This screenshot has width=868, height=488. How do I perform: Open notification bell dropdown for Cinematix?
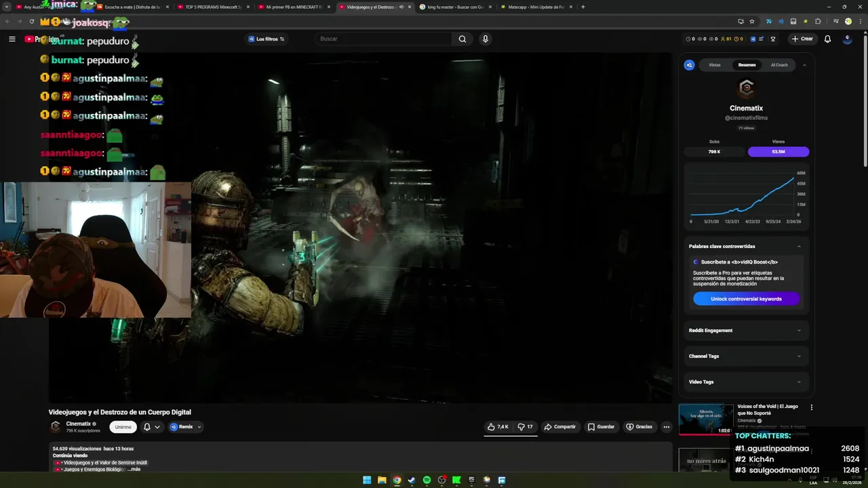tap(151, 427)
